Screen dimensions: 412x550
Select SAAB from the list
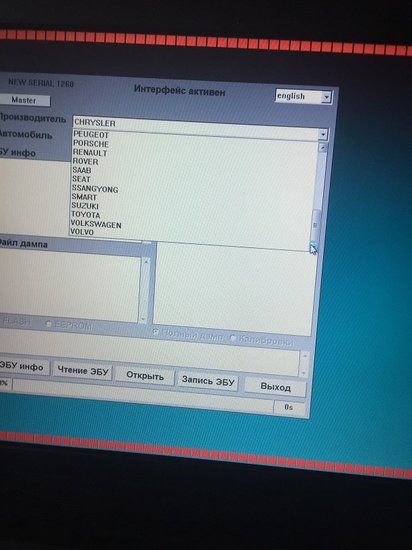pos(82,170)
